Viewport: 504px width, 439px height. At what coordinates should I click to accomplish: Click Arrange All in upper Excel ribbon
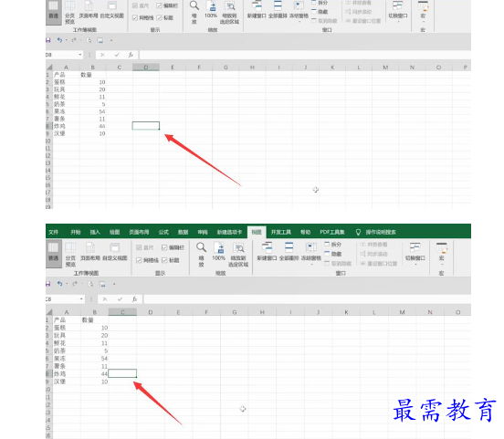pos(278,10)
